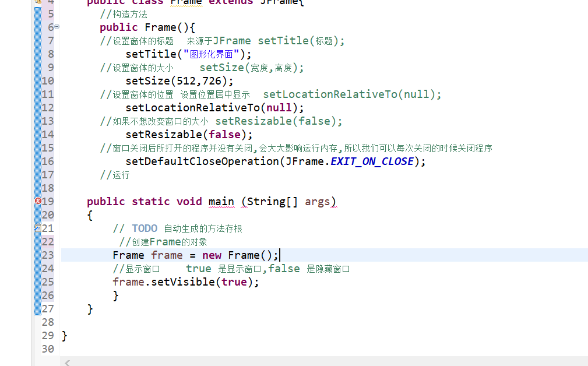Click the red error marker on line 19
This screenshot has width=588, height=366.
pyautogui.click(x=38, y=201)
